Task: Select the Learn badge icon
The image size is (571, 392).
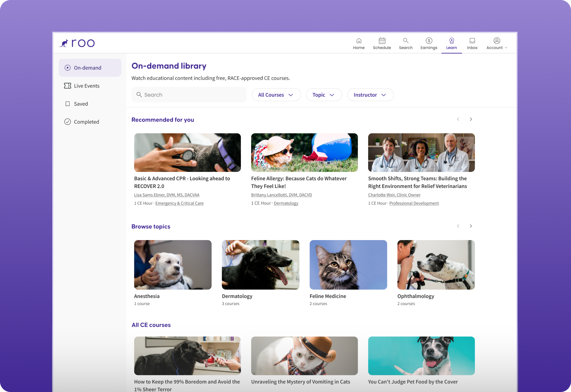Action: 451,41
